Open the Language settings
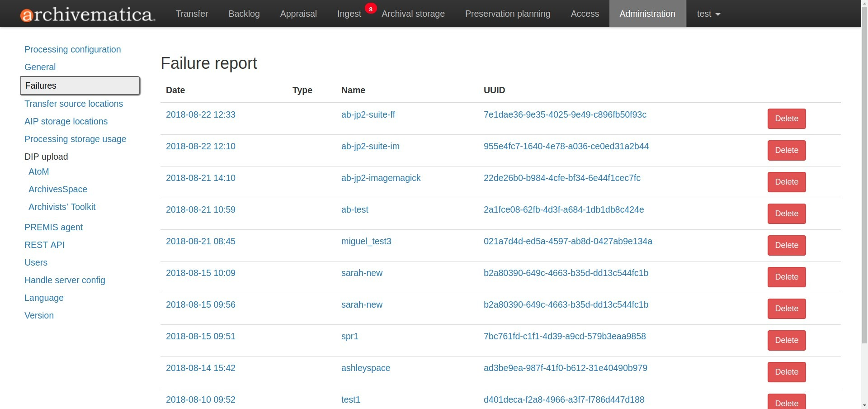868x409 pixels. 43,298
